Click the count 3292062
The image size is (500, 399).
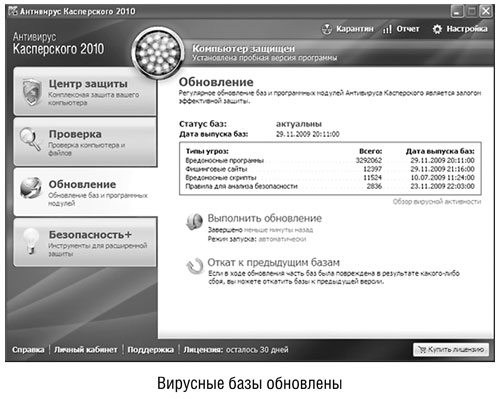tap(369, 160)
